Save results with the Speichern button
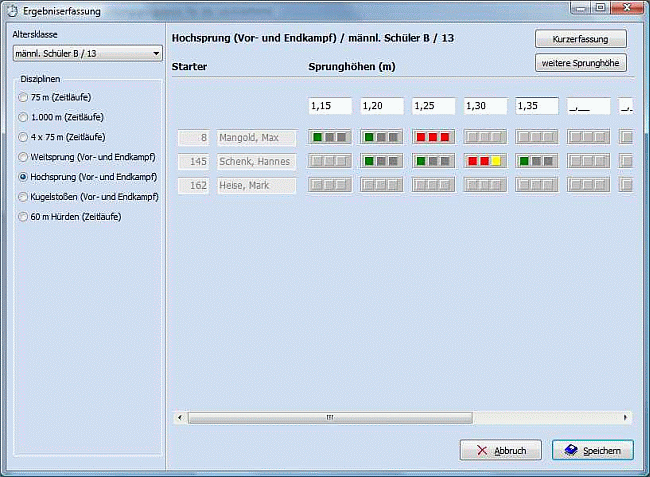Viewport: 650px width, 477px height. (592, 451)
